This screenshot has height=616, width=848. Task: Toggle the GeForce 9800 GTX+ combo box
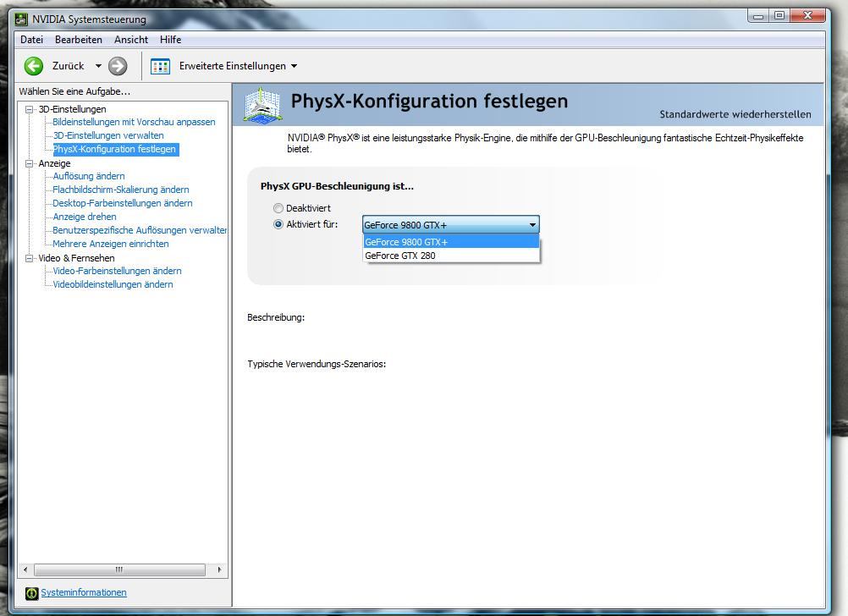(x=450, y=225)
